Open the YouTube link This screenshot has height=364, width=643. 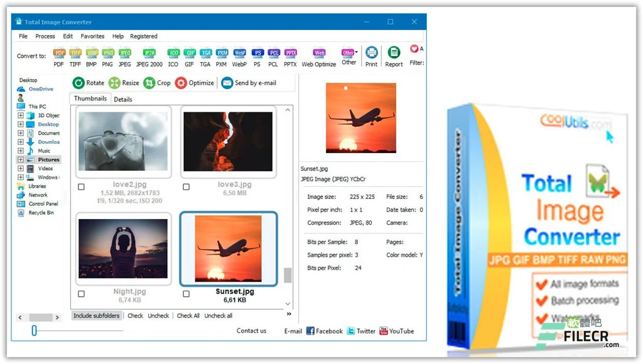pos(397,331)
